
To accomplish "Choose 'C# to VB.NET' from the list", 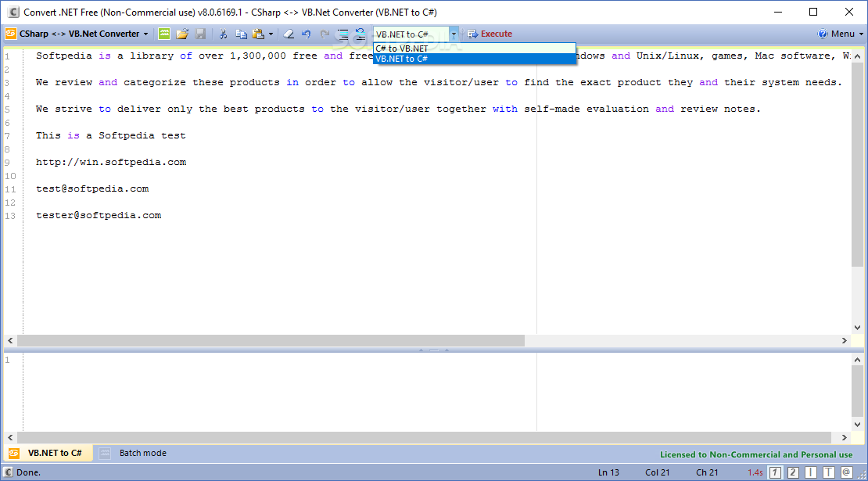I will 475,48.
